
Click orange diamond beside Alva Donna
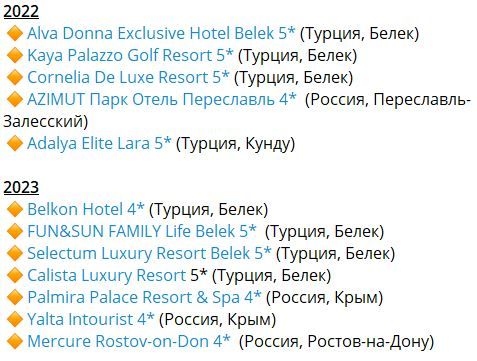coord(15,34)
